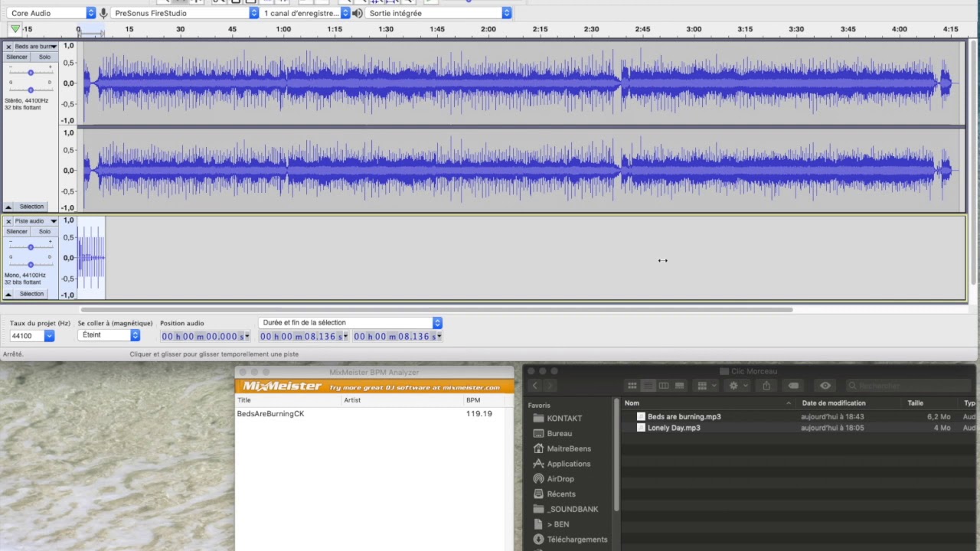Open the Finder action gear menu
Image resolution: width=980 pixels, height=551 pixels.
coord(737,386)
